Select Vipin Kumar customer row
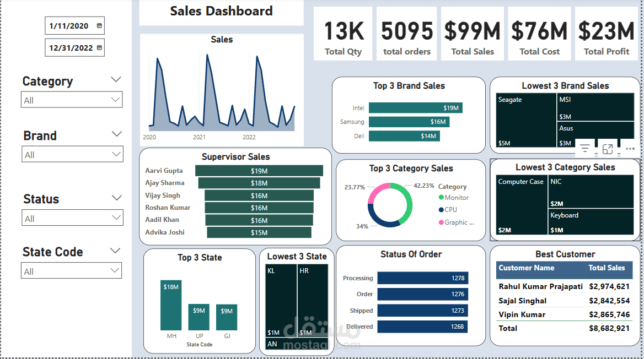 564,315
